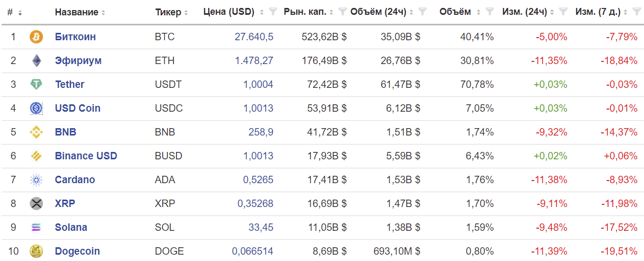Image resolution: width=644 pixels, height=261 pixels.
Task: Select the BTC ticker cell
Action: pyautogui.click(x=164, y=37)
